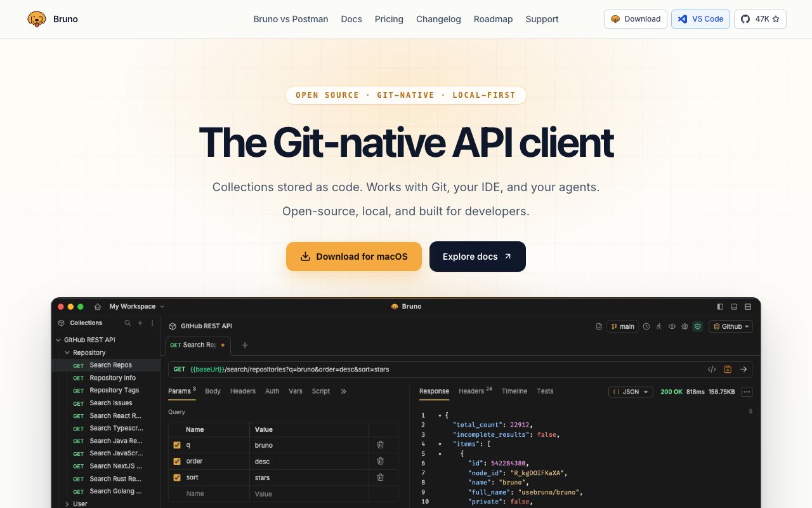
Task: Go to the Pricing page
Action: 389,19
